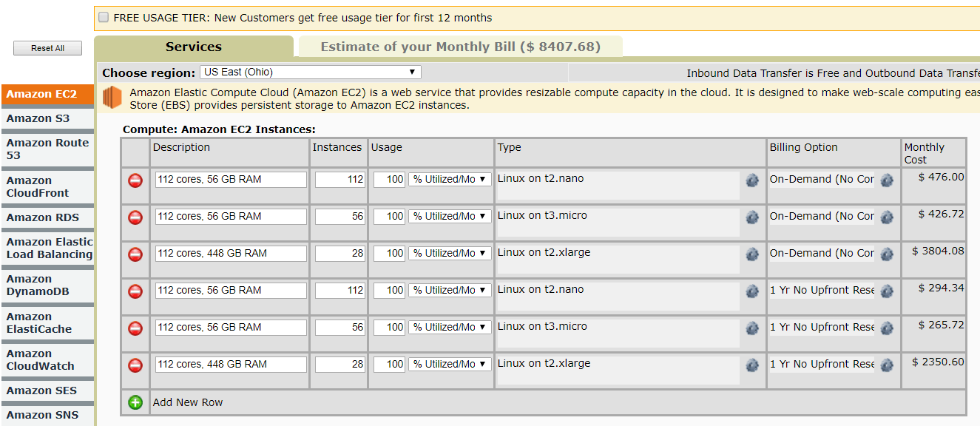The height and width of the screenshot is (426, 980).
Task: Expand % Utilized/Mo dropdown in $ 294.34 row
Action: [x=450, y=291]
